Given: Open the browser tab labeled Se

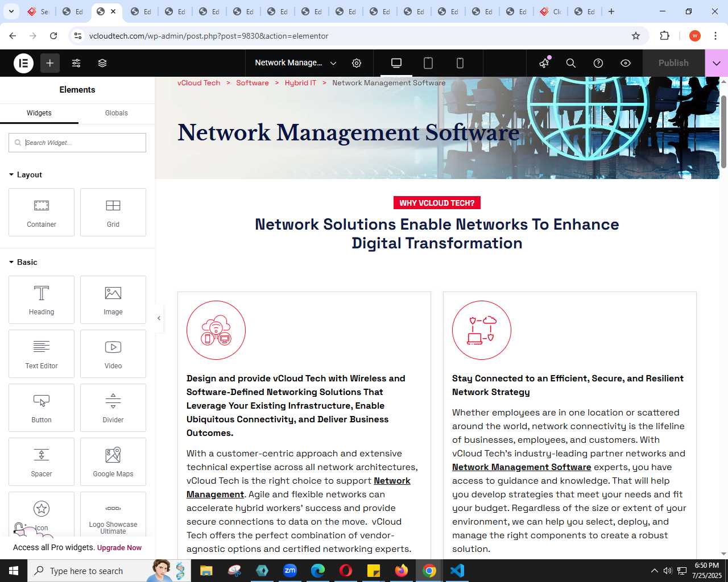Looking at the screenshot, I should point(39,11).
